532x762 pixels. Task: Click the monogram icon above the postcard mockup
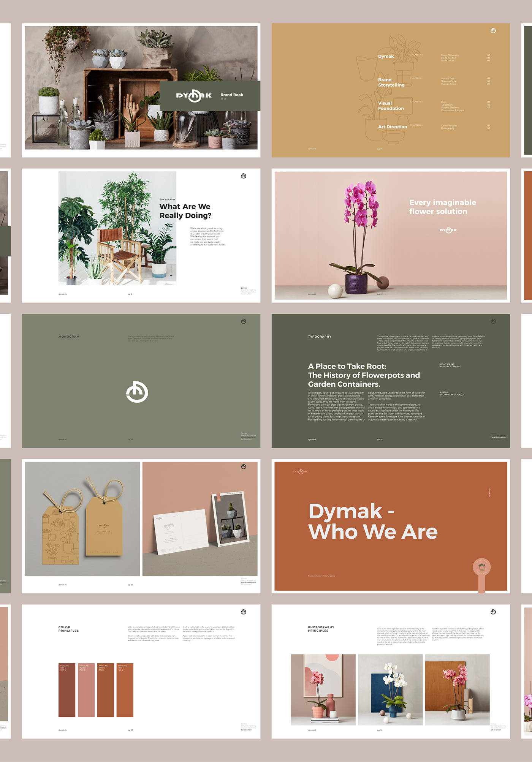click(244, 466)
